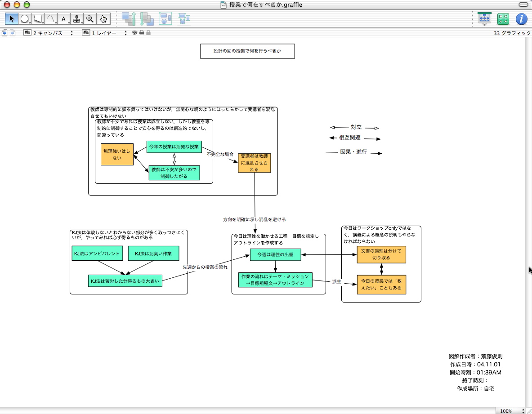Switch to the hand browse tool
The image size is (532, 414).
(103, 19)
